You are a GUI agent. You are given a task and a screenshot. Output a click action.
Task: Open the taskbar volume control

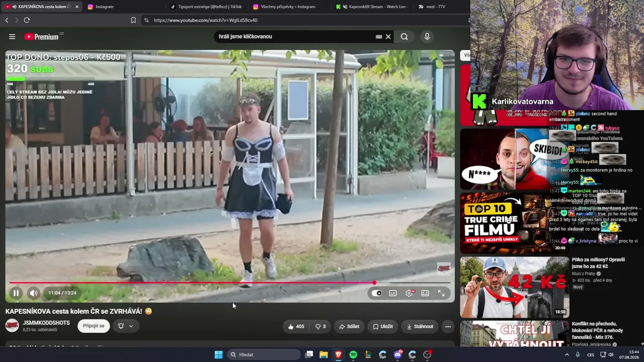(611, 354)
